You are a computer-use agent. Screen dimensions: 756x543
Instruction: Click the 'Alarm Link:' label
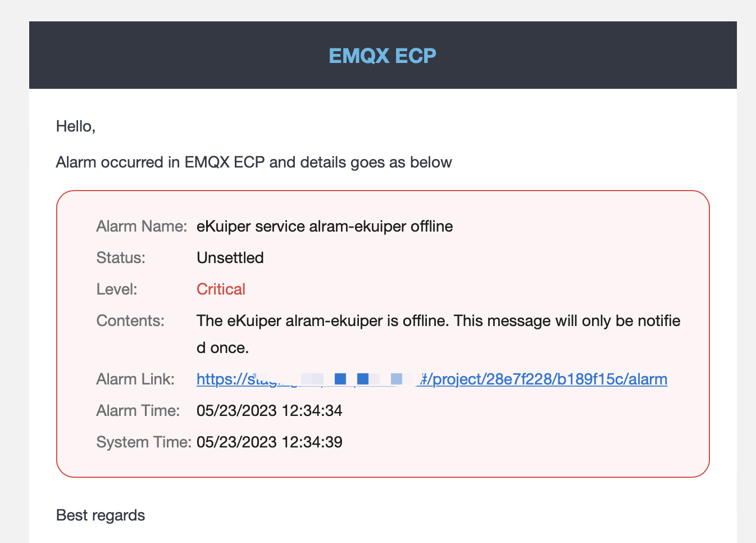(135, 379)
